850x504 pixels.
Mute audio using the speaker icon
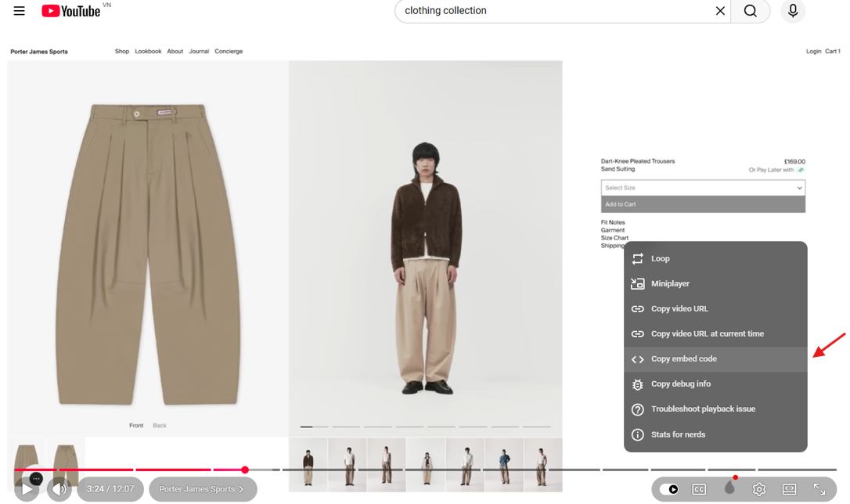[59, 489]
